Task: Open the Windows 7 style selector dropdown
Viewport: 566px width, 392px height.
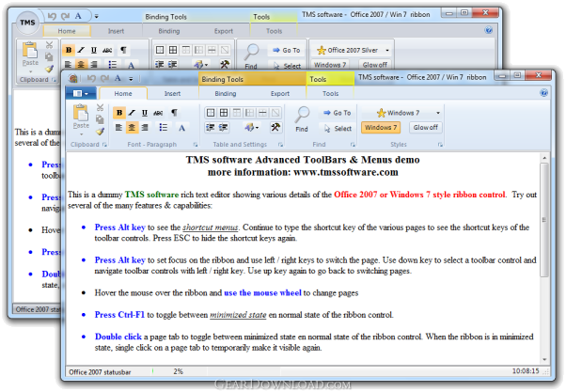Action: pyautogui.click(x=438, y=113)
